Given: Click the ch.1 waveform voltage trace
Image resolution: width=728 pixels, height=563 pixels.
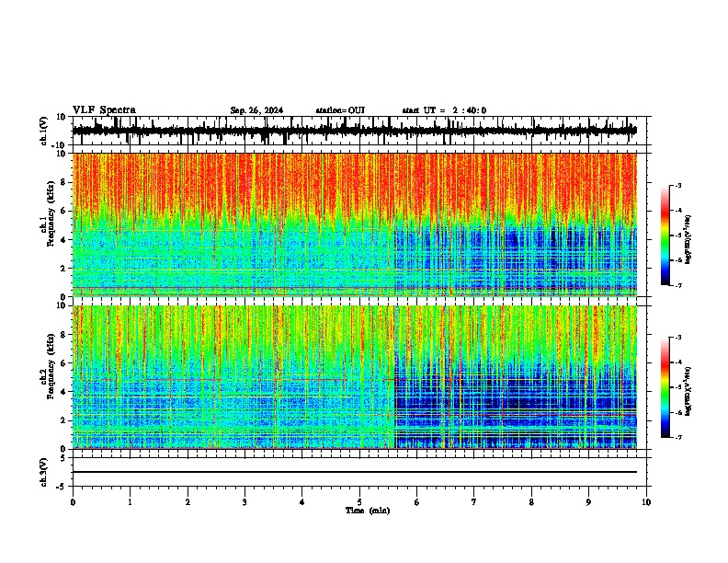Looking at the screenshot, I should 355,131.
